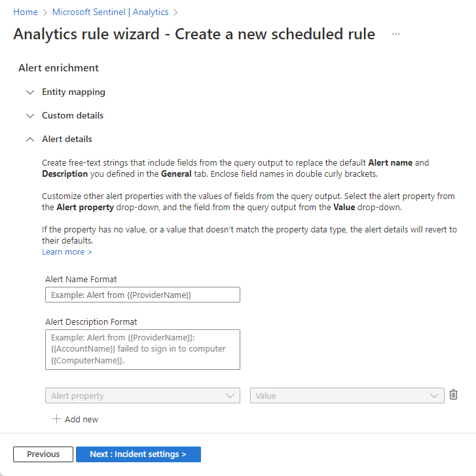Delete the alert property row with trash icon
This screenshot has width=476, height=476.
453,395
